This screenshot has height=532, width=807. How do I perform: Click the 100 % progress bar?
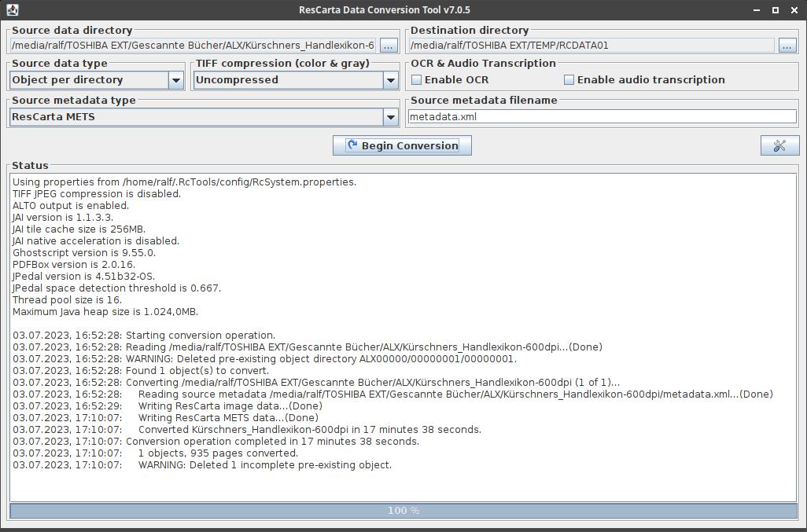[403, 511]
